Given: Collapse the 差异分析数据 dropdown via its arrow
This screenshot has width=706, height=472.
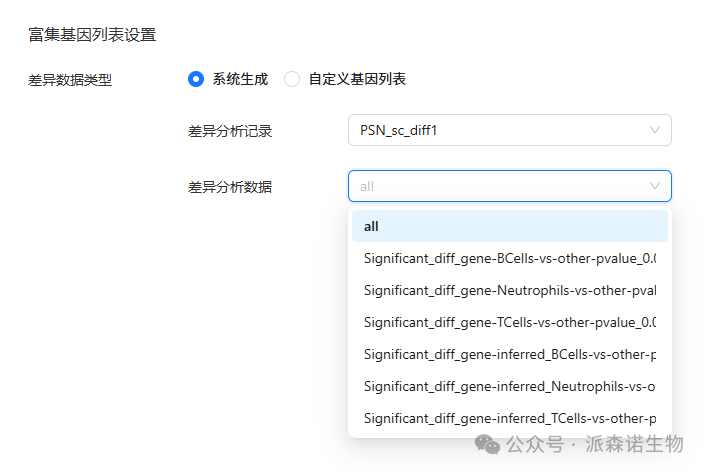Looking at the screenshot, I should 655,186.
